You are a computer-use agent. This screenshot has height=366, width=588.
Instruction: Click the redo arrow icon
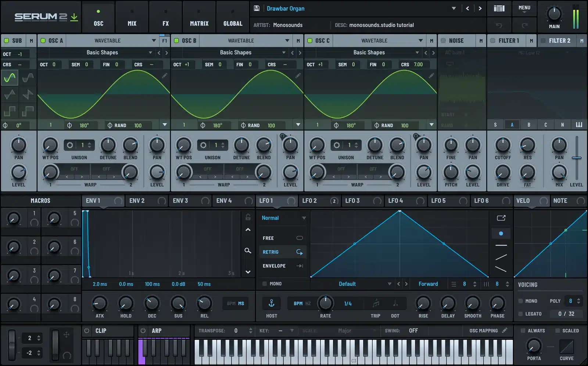(x=524, y=25)
